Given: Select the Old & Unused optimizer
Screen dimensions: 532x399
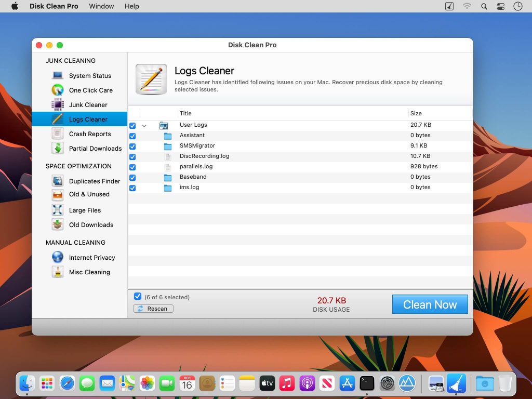Looking at the screenshot, I should click(x=90, y=195).
